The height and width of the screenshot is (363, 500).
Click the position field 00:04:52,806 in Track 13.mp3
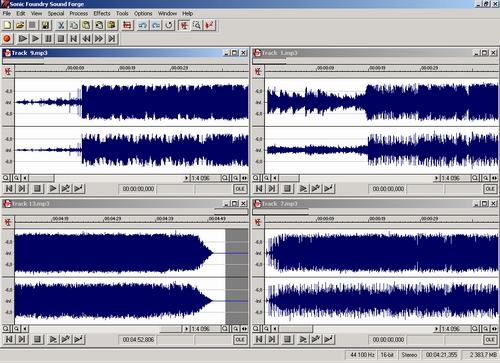pos(138,340)
